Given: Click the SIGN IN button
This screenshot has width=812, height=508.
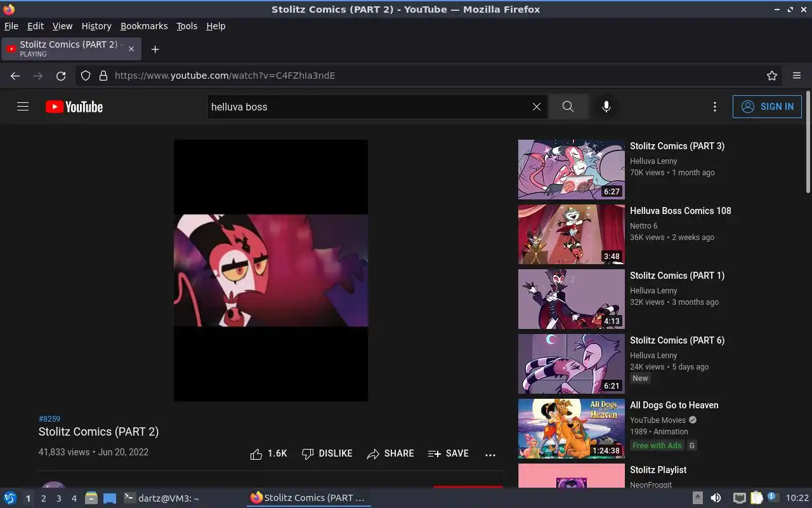Looking at the screenshot, I should (767, 107).
